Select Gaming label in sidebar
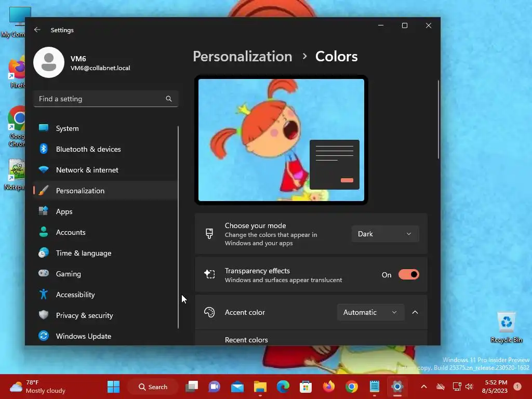 68,274
